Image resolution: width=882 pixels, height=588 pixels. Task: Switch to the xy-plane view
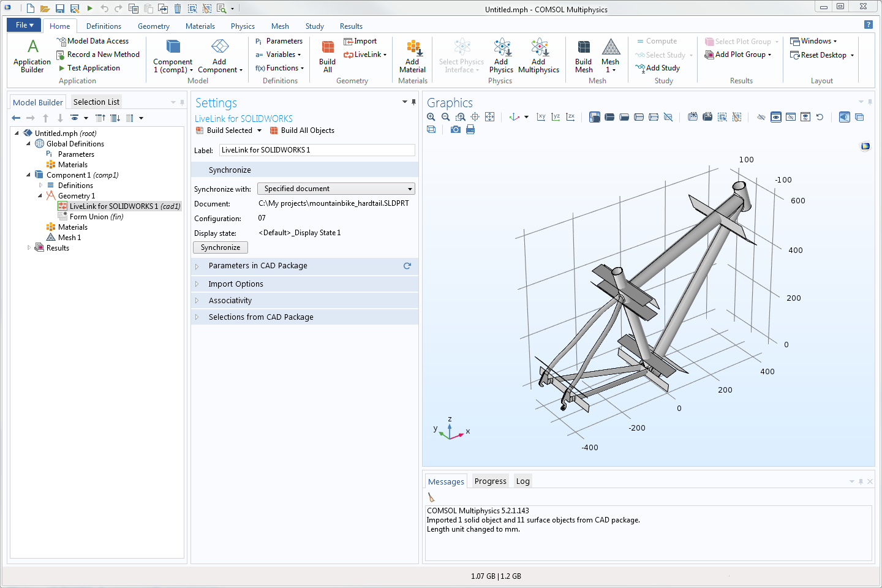(x=541, y=117)
